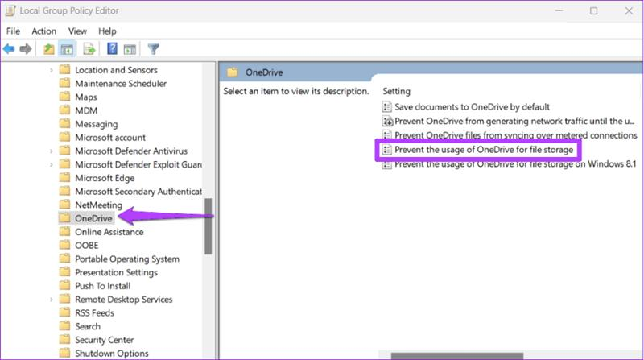Click the Push To Install folder icon

pyautogui.click(x=64, y=285)
